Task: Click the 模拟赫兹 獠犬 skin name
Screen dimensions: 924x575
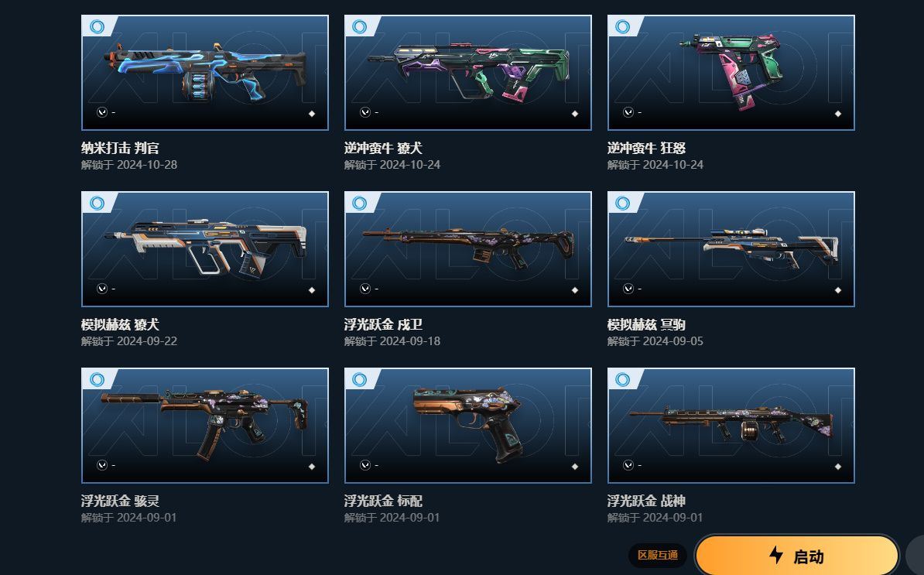Action: click(x=120, y=324)
